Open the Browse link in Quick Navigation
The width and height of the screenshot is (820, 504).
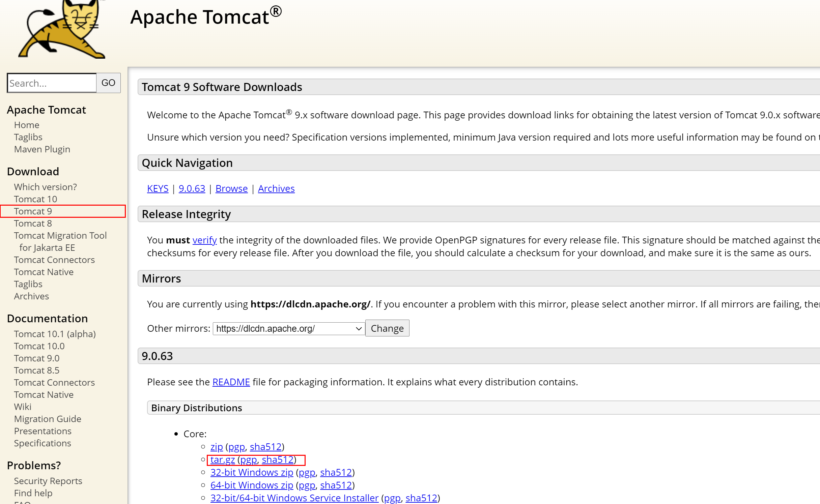point(231,188)
